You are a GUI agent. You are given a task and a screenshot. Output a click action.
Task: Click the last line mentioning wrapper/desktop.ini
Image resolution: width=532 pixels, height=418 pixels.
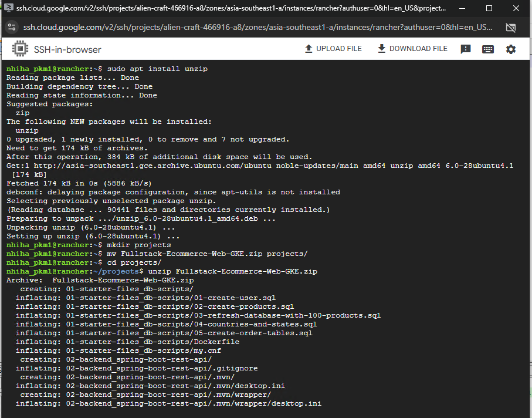194,403
